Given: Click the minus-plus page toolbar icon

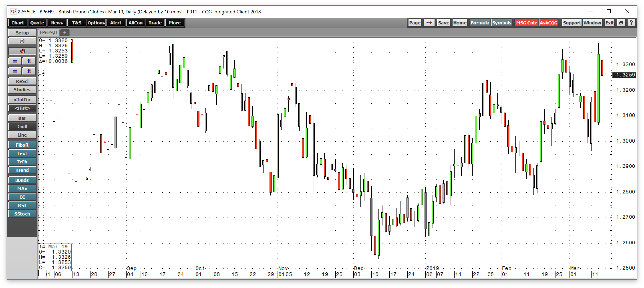Looking at the screenshot, I should [429, 23].
